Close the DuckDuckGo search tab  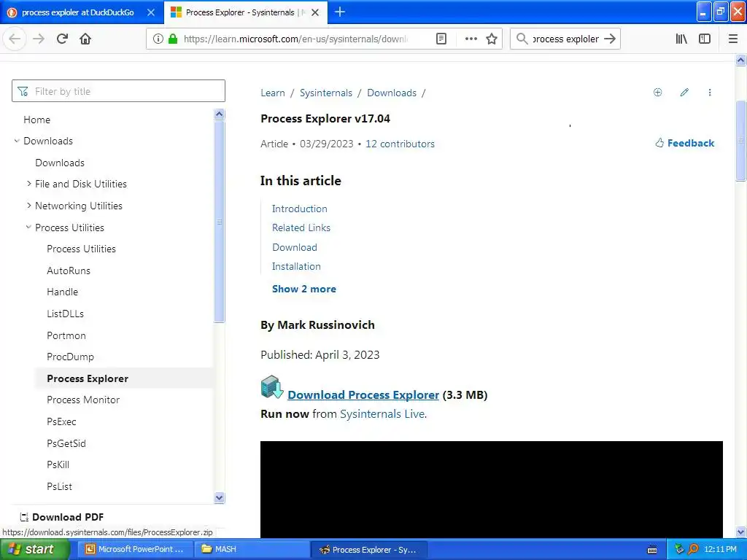(x=150, y=12)
